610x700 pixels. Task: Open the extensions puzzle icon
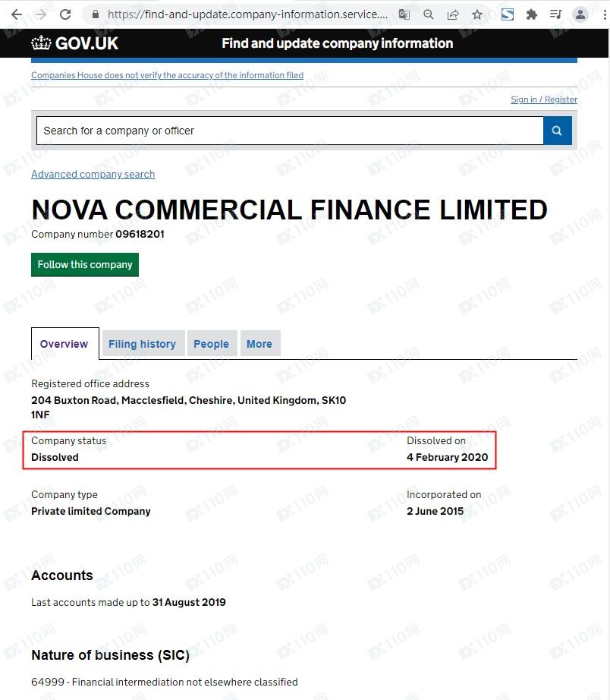(531, 14)
